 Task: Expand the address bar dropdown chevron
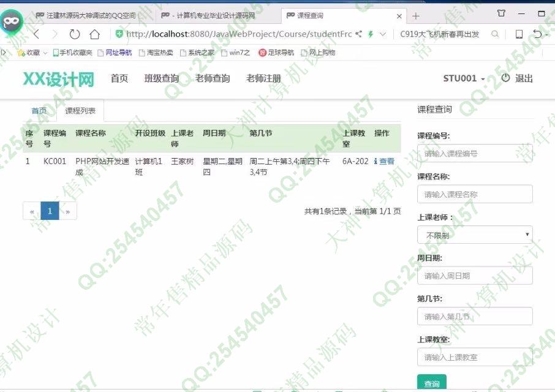pos(383,34)
